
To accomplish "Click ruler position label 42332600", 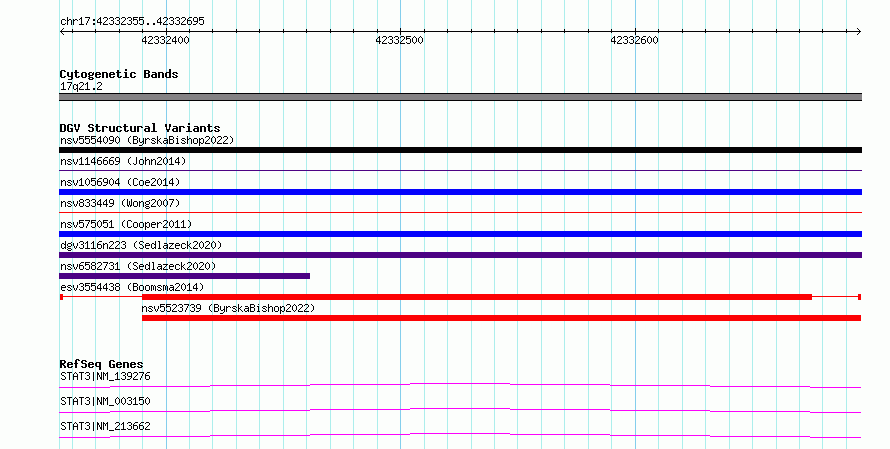I will (x=635, y=40).
